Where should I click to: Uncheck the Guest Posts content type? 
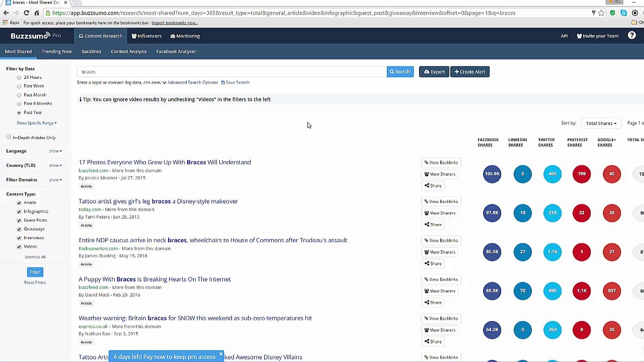pos(19,220)
